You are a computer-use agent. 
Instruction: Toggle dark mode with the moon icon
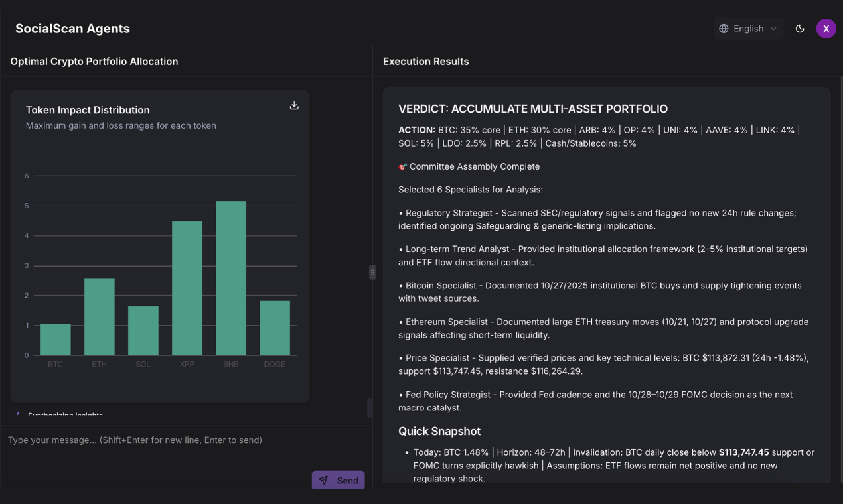tap(800, 29)
